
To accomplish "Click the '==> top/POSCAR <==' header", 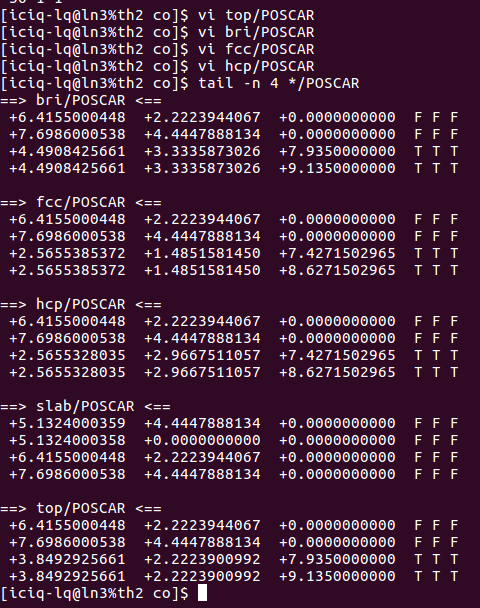I will (x=81, y=508).
